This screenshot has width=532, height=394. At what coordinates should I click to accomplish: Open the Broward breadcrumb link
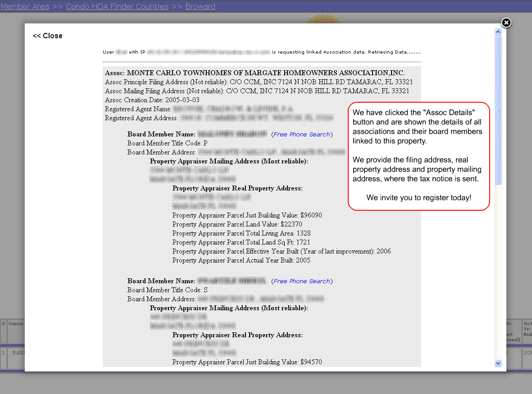tap(200, 6)
